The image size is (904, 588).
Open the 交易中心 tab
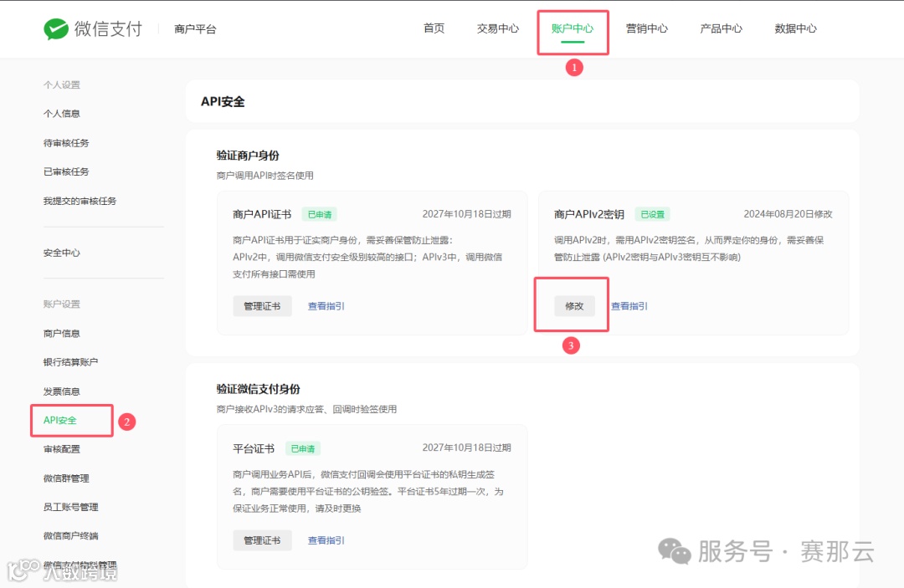498,28
